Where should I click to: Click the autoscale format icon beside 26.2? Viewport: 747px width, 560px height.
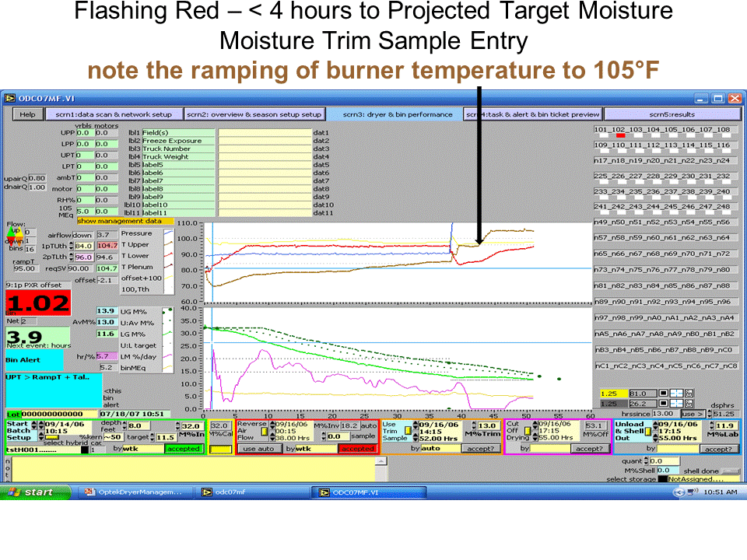click(x=676, y=404)
